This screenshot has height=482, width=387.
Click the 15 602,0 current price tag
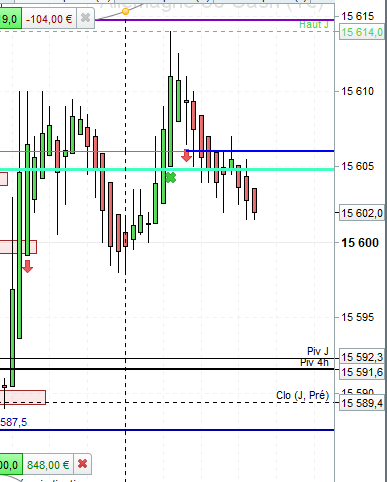click(362, 213)
